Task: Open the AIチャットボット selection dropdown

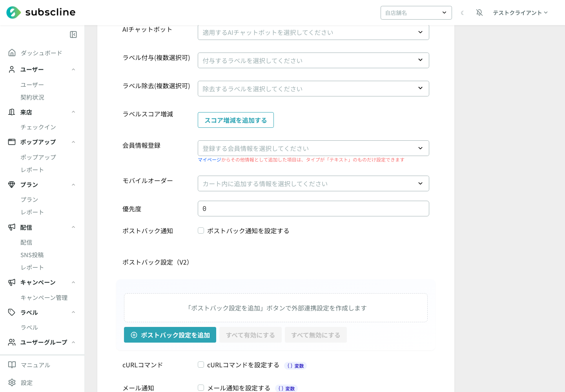Action: 313,32
